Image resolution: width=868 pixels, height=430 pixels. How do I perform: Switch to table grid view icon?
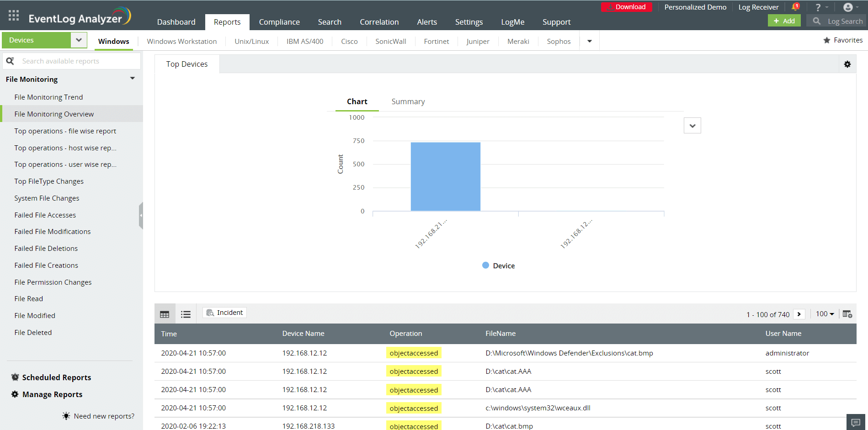click(165, 314)
